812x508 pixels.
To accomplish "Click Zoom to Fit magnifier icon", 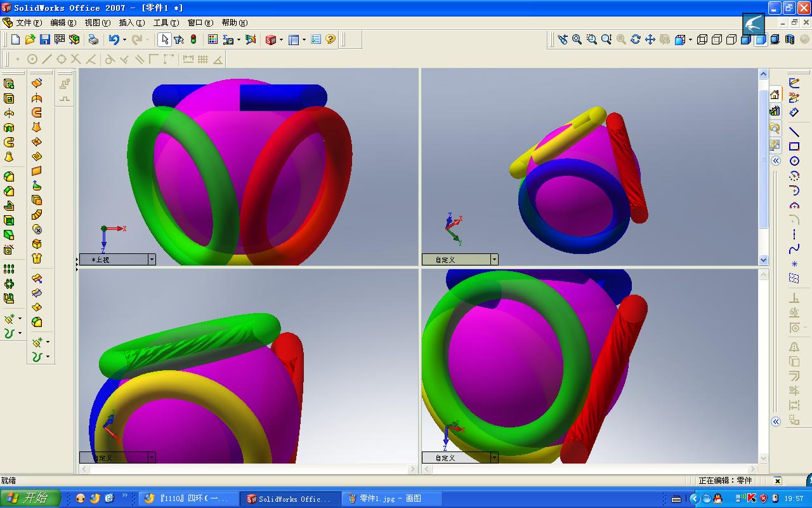I will [577, 39].
